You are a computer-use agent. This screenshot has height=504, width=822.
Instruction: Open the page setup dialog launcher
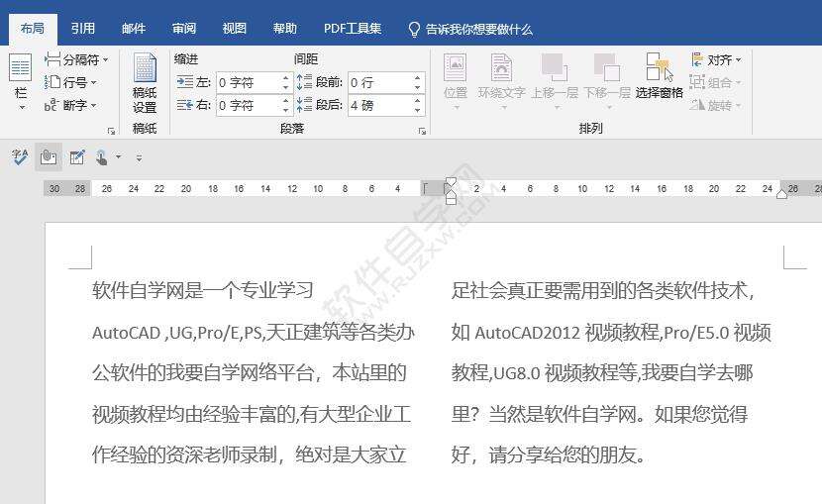tap(111, 131)
